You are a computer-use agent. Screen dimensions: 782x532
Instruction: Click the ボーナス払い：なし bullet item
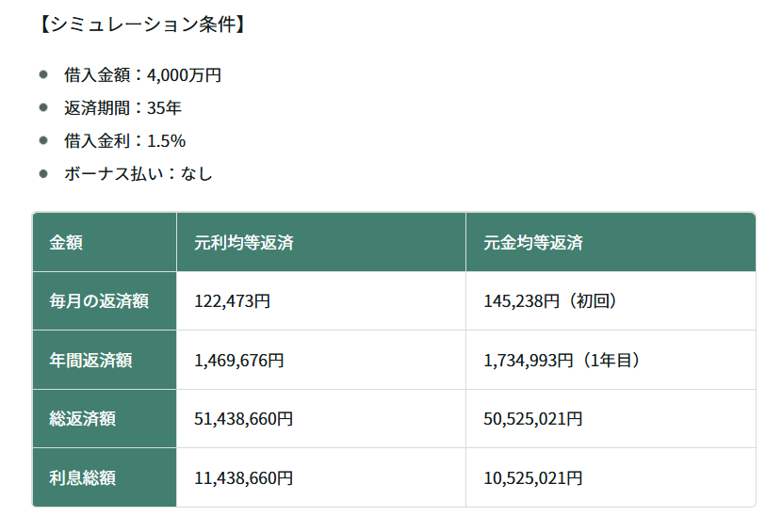click(x=138, y=174)
